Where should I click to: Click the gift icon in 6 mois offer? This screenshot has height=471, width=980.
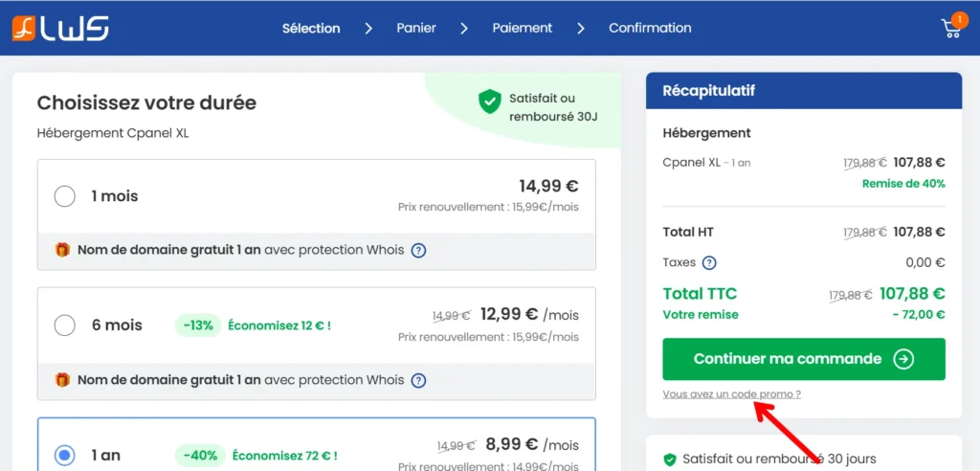click(62, 380)
